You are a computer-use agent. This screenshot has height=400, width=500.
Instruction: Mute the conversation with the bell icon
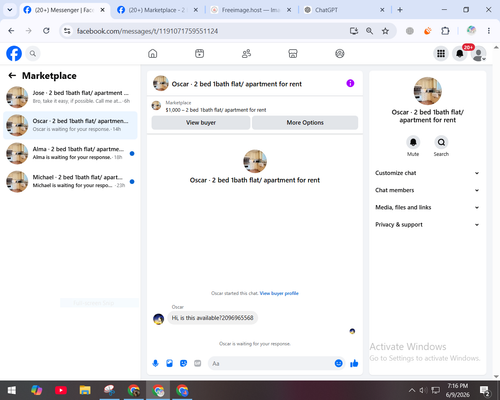(x=413, y=142)
